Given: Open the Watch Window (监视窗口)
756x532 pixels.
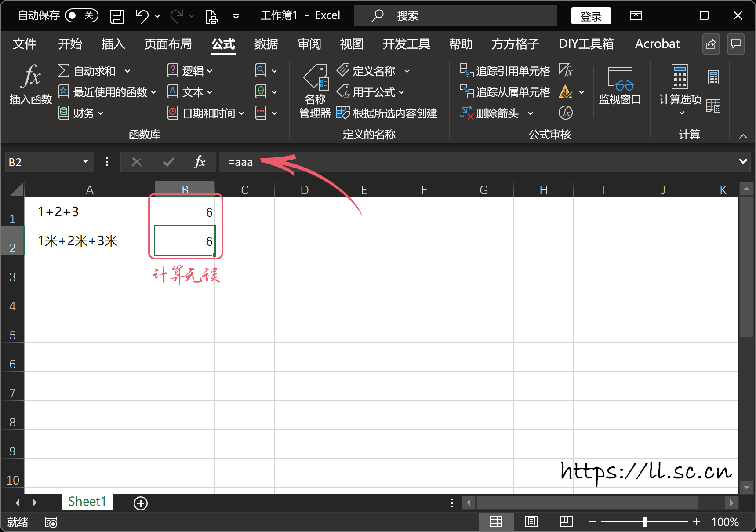Looking at the screenshot, I should tap(620, 86).
